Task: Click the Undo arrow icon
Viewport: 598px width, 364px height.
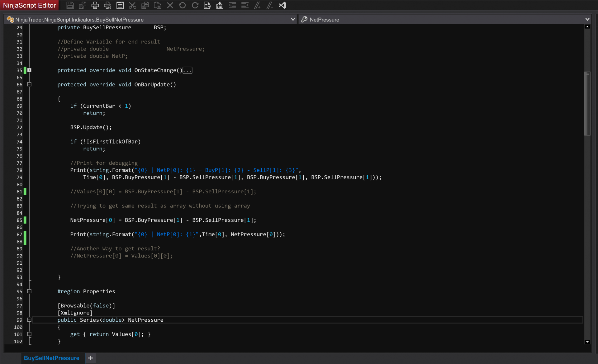Action: [183, 5]
